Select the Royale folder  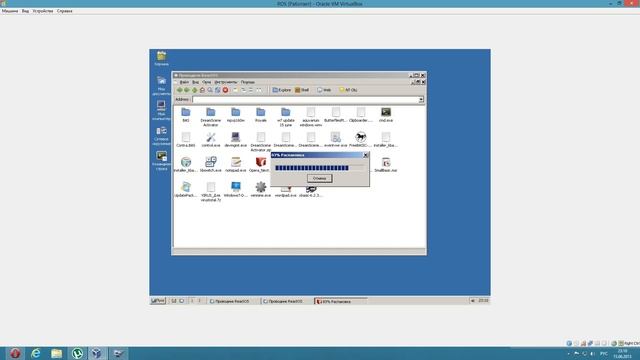[x=260, y=115]
